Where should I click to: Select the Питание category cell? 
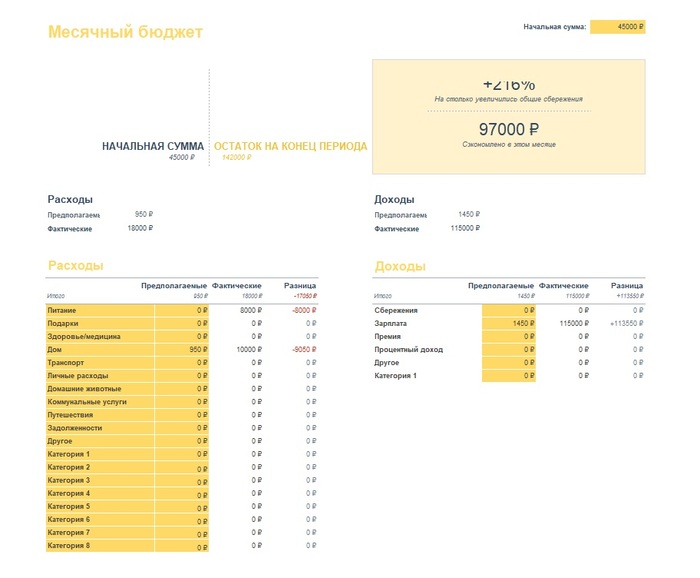pos(100,310)
